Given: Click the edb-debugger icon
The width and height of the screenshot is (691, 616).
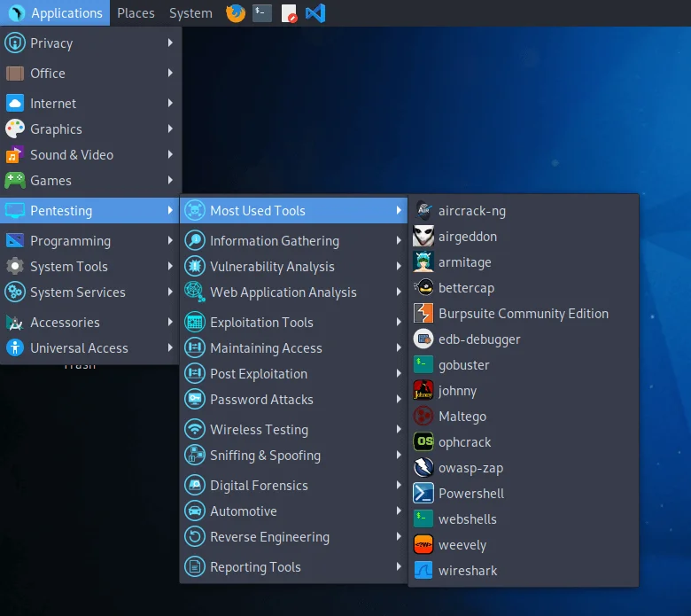Looking at the screenshot, I should (423, 339).
